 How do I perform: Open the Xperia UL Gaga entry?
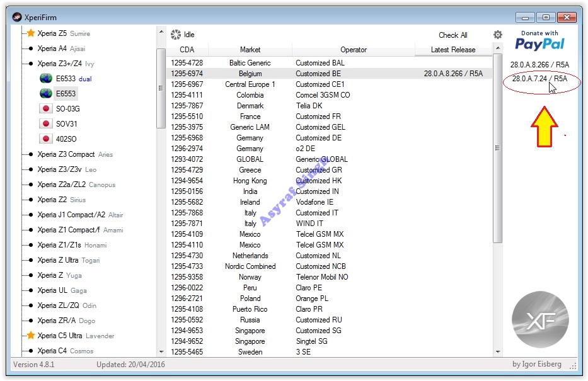click(x=62, y=290)
